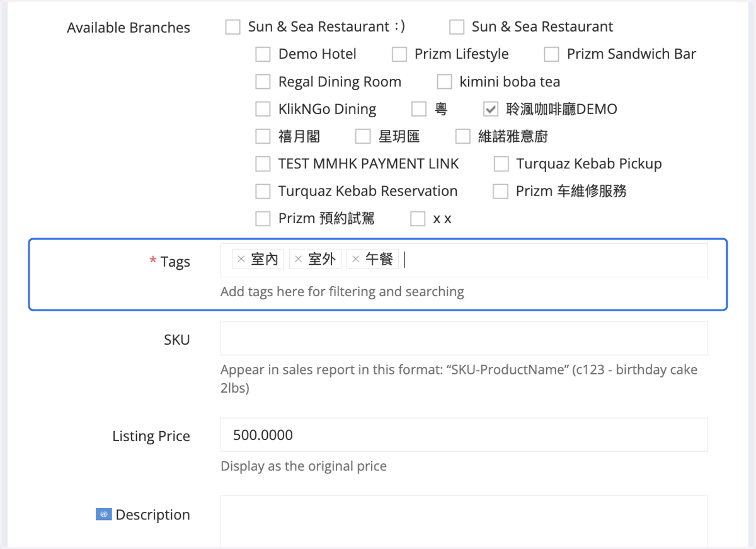Click the translation icon beside Description
The height and width of the screenshot is (549, 756).
(x=103, y=514)
